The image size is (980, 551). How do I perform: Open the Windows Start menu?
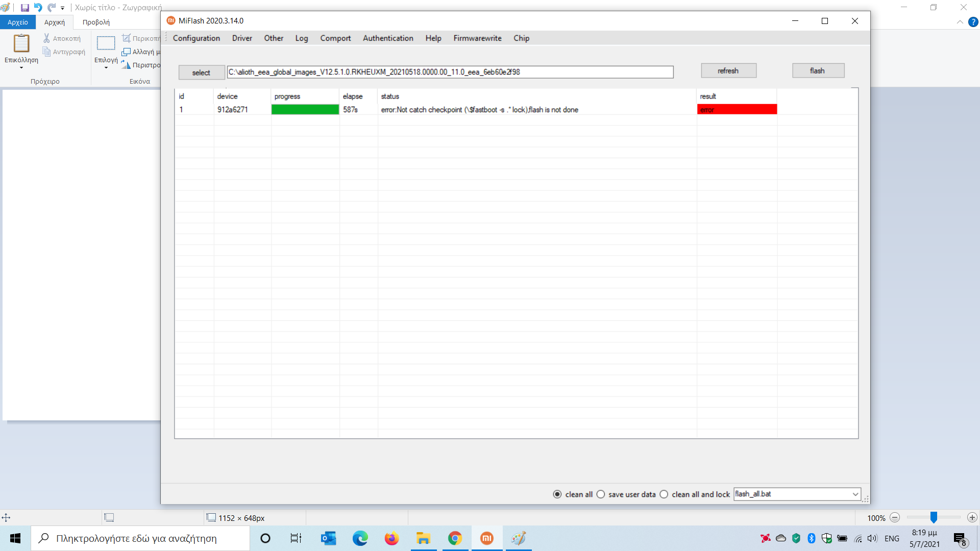click(15, 538)
